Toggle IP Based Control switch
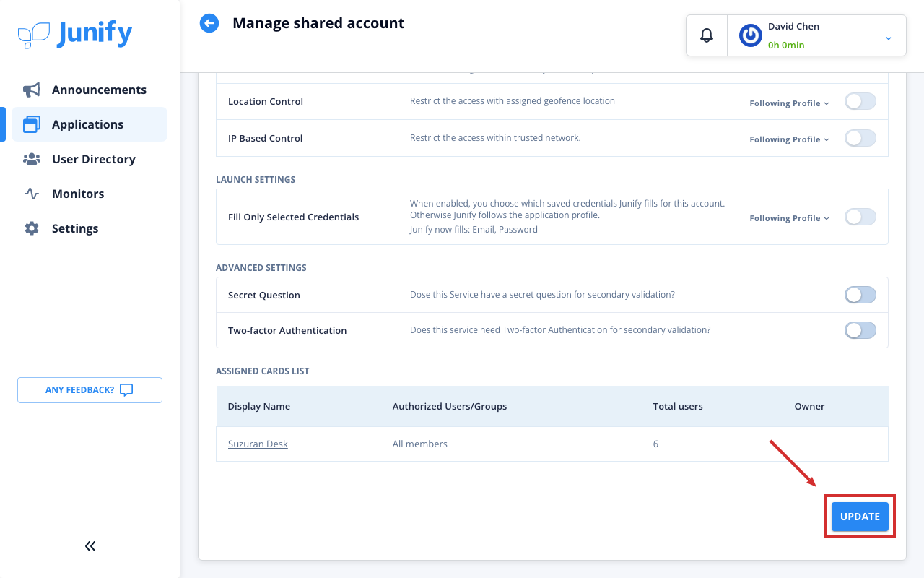The height and width of the screenshot is (578, 924). coord(860,138)
